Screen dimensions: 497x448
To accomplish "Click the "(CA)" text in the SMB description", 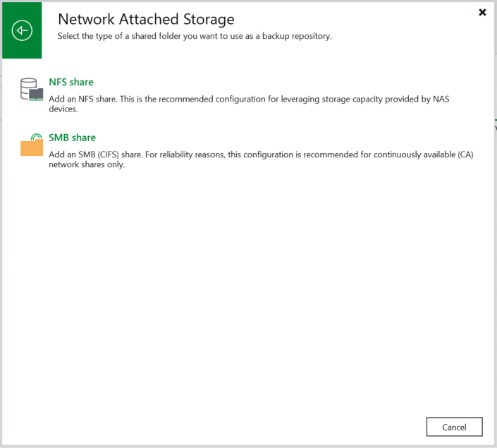I will coord(465,155).
